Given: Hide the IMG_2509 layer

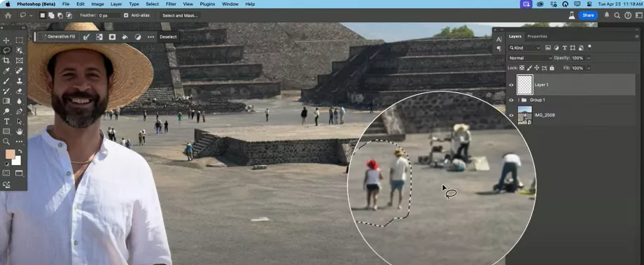Looking at the screenshot, I should point(511,115).
